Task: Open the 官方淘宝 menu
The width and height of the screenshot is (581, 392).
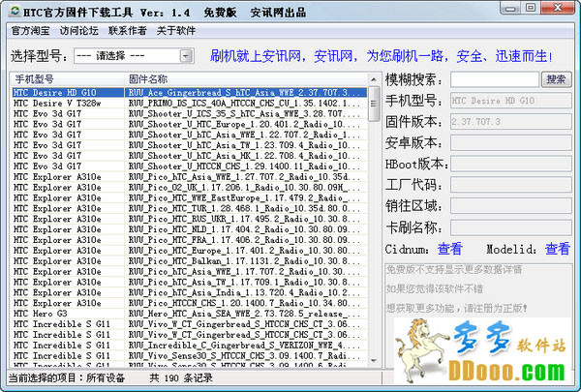Action: pos(30,31)
